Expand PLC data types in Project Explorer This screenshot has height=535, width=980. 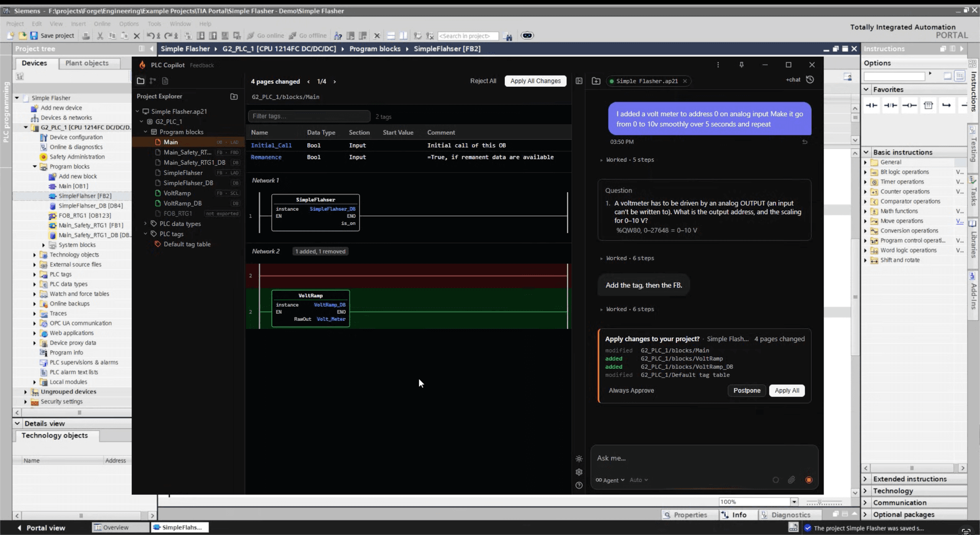(x=145, y=223)
